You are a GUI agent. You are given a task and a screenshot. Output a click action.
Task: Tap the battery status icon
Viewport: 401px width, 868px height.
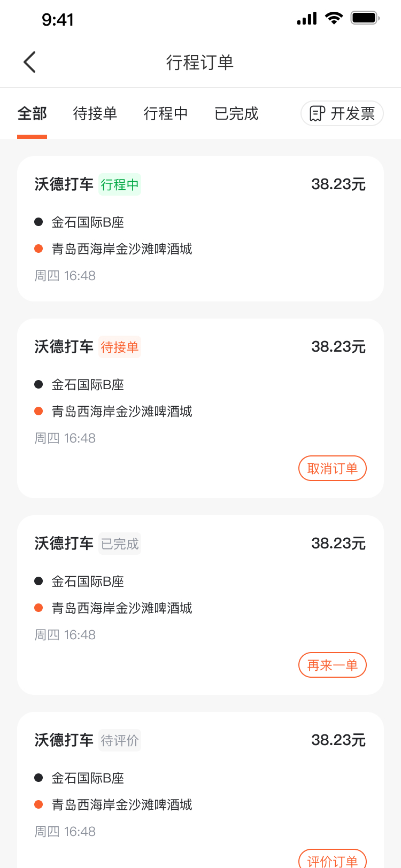click(365, 18)
